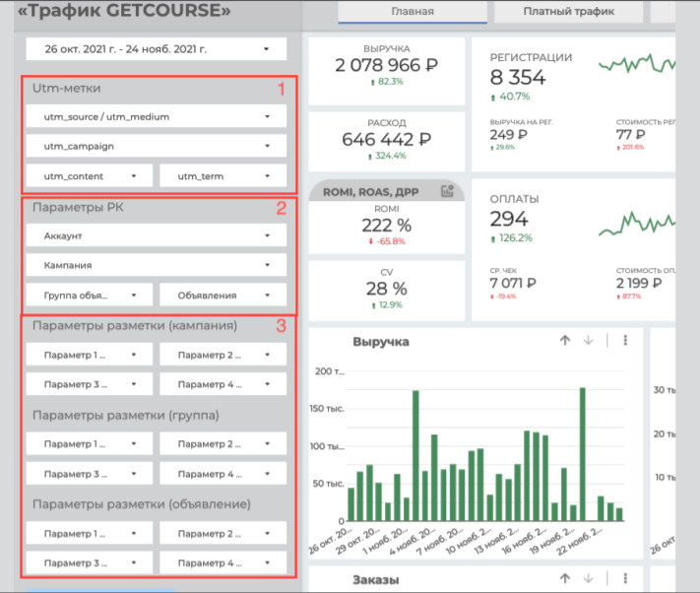Image resolution: width=700 pixels, height=593 pixels.
Task: Open the date range 26 окт. - 24 нояб. dropdown
Action: 157,48
